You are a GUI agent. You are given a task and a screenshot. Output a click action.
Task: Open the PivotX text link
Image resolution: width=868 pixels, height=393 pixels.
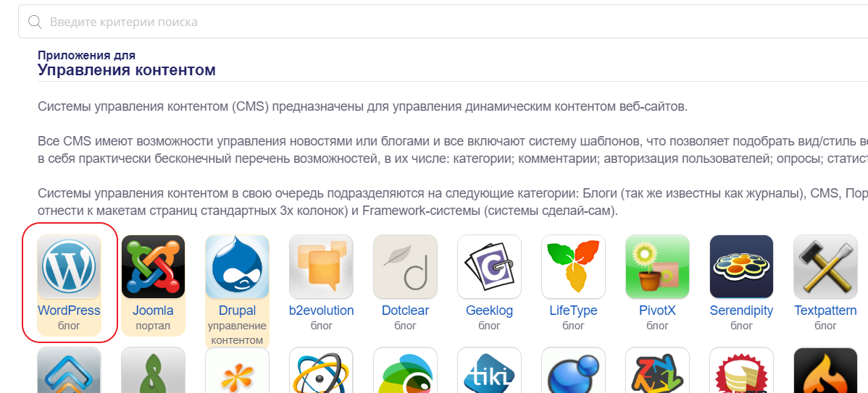(657, 310)
